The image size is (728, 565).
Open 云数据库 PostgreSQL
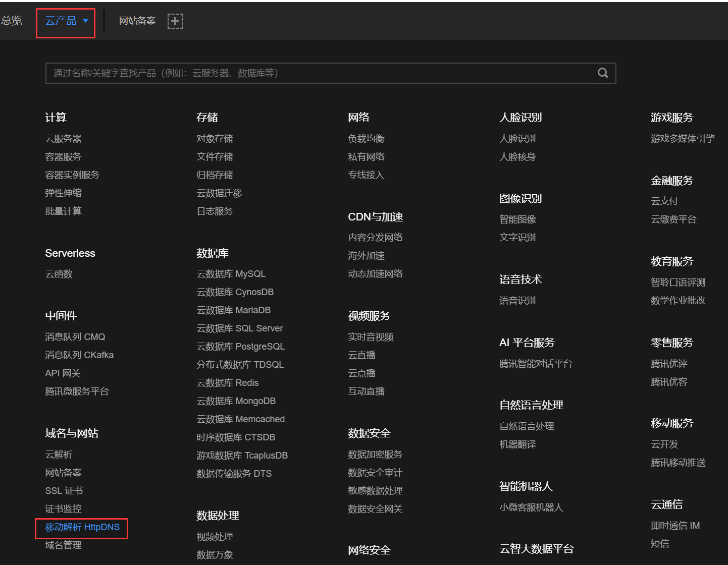click(241, 347)
